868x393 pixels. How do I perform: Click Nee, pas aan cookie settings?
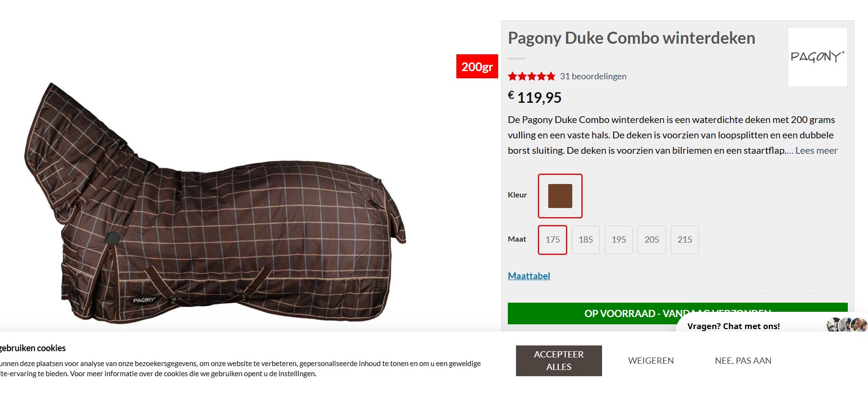pos(743,361)
